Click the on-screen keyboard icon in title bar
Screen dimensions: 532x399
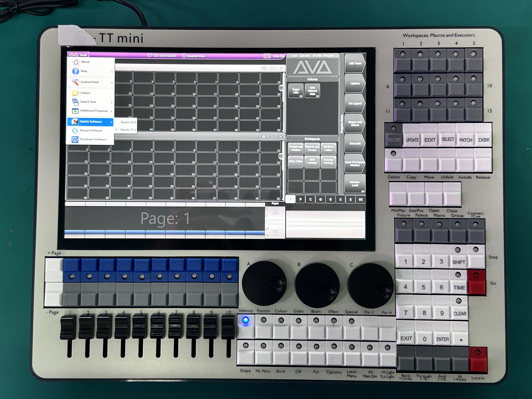click(x=267, y=56)
